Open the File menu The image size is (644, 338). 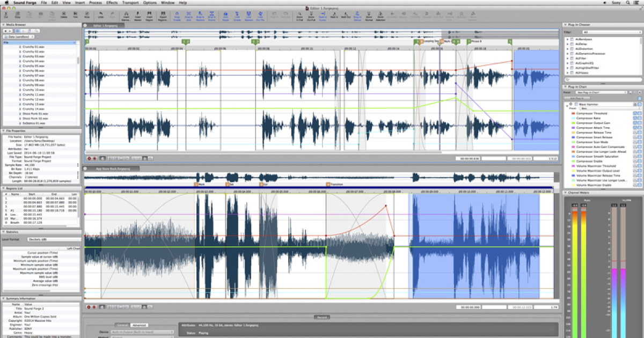coord(43,3)
